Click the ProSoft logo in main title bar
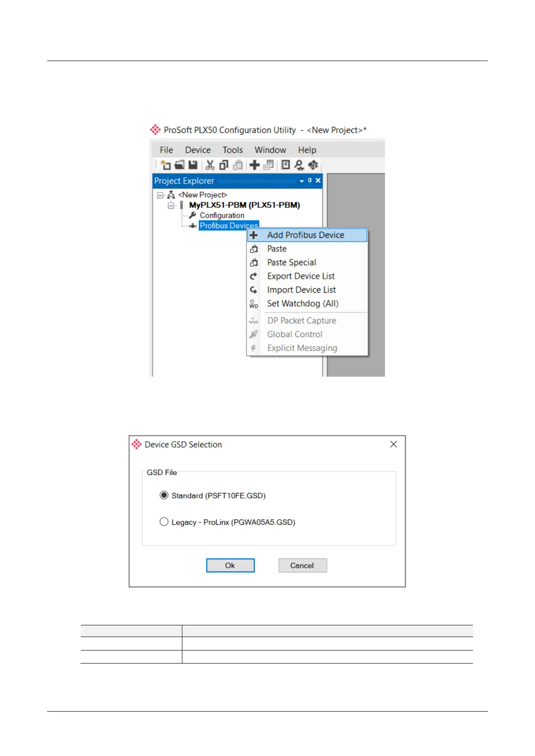 pyautogui.click(x=155, y=130)
